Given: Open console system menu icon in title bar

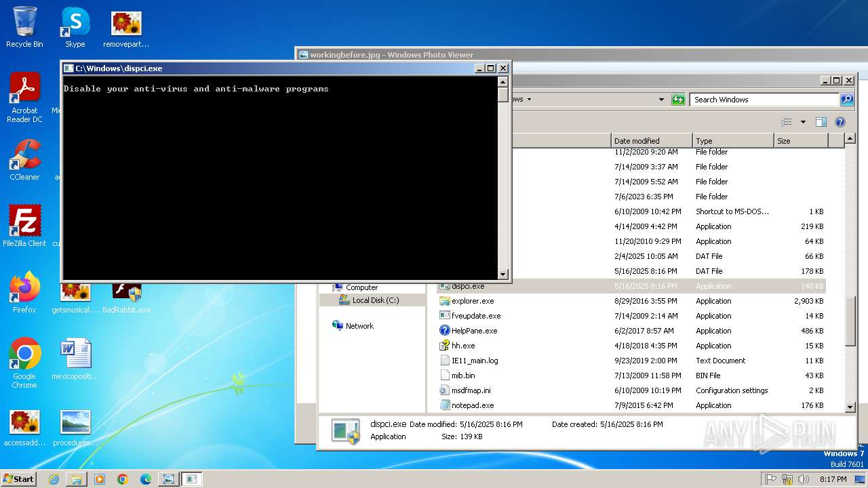Looking at the screenshot, I should click(x=68, y=68).
